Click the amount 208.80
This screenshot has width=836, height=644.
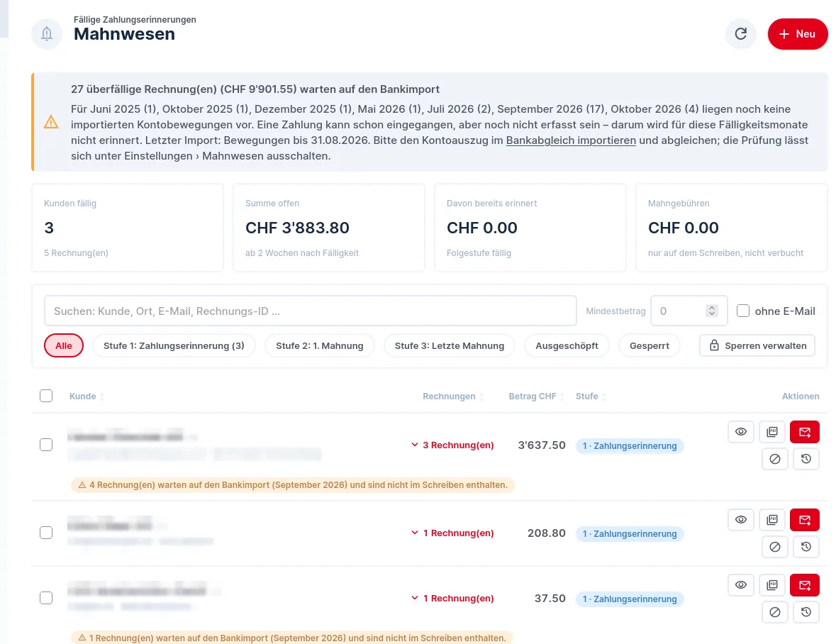(x=547, y=533)
